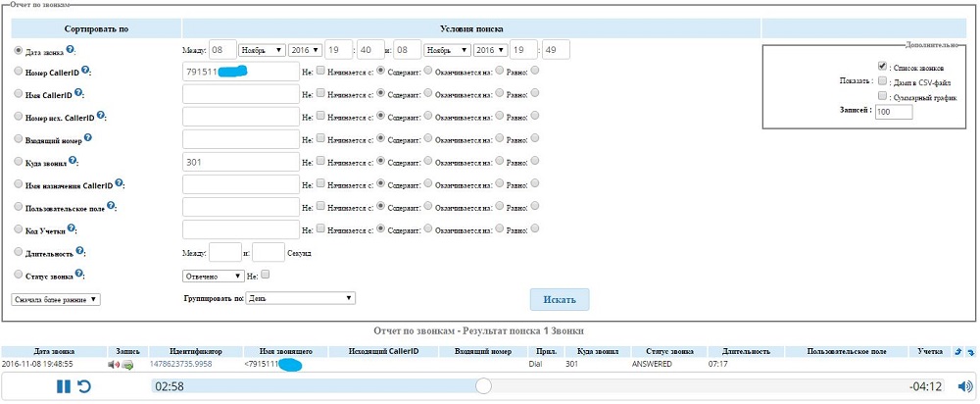The width and height of the screenshot is (980, 404).
Task: Enable the Суммарный график checkbox
Action: pos(882,96)
